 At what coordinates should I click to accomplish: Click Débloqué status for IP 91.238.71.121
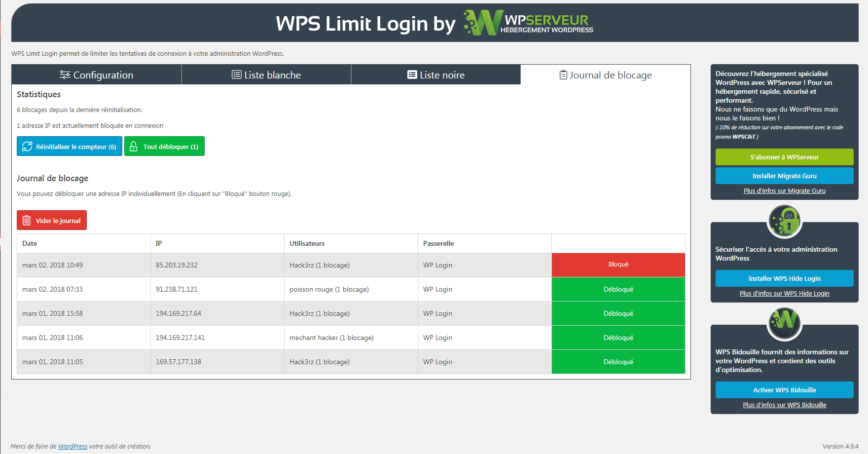click(x=618, y=289)
